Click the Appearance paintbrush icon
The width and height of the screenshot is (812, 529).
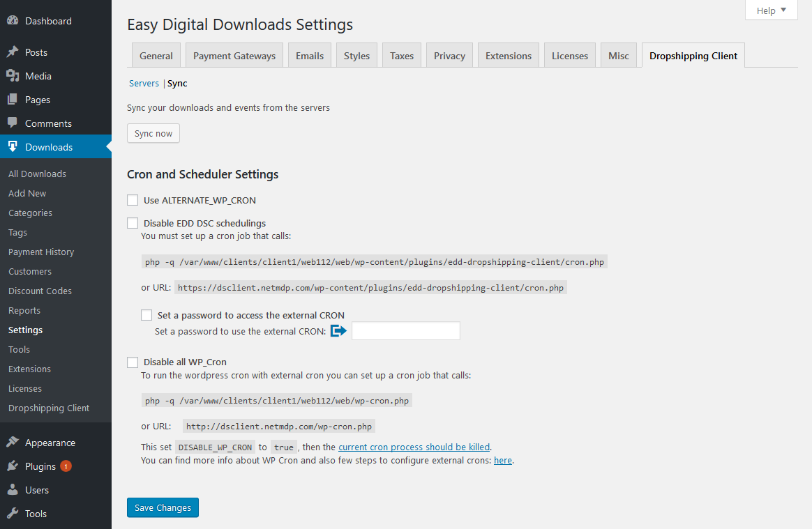click(x=13, y=442)
